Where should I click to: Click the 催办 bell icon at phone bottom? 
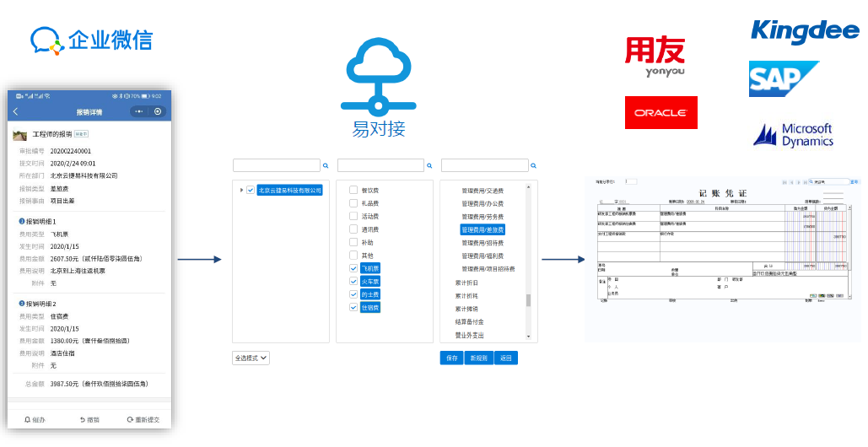(28, 420)
